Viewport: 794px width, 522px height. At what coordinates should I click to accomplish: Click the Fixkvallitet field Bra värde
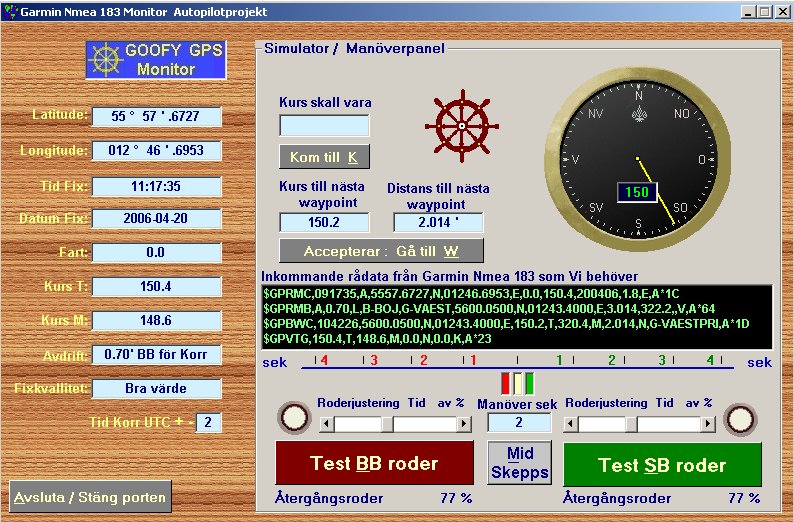click(156, 388)
